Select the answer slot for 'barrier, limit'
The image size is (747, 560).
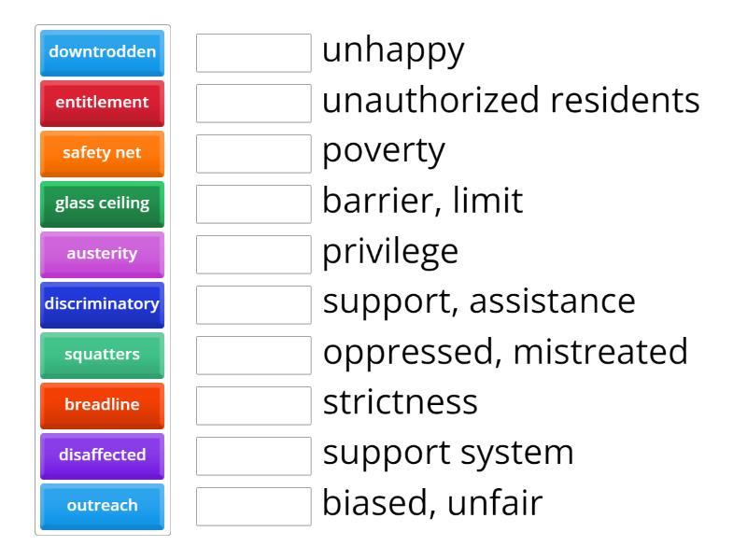253,204
